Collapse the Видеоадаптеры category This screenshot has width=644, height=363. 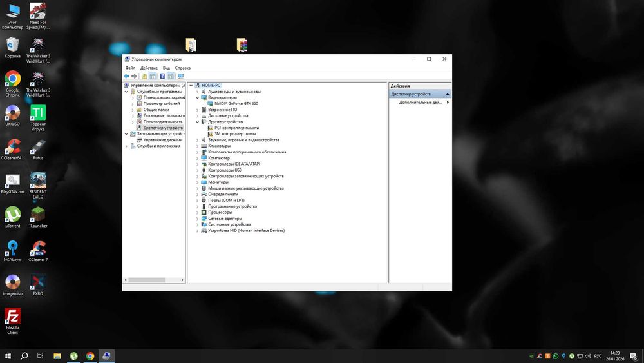pyautogui.click(x=198, y=97)
